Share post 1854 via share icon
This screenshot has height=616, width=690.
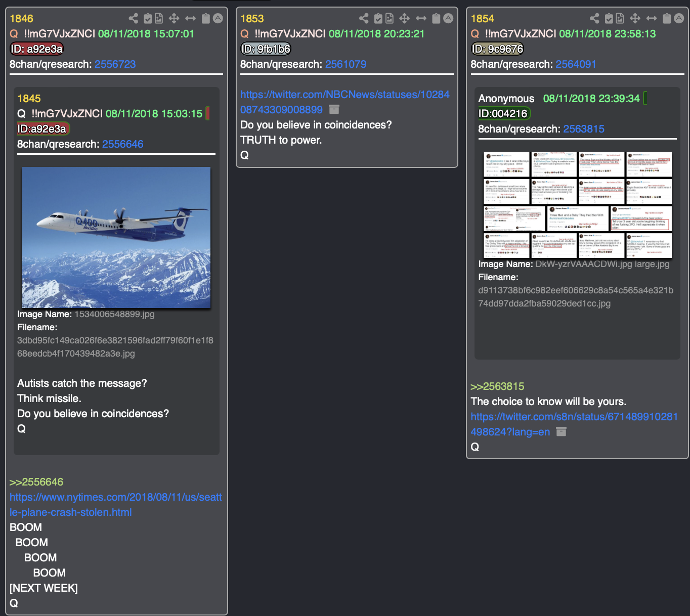click(595, 19)
